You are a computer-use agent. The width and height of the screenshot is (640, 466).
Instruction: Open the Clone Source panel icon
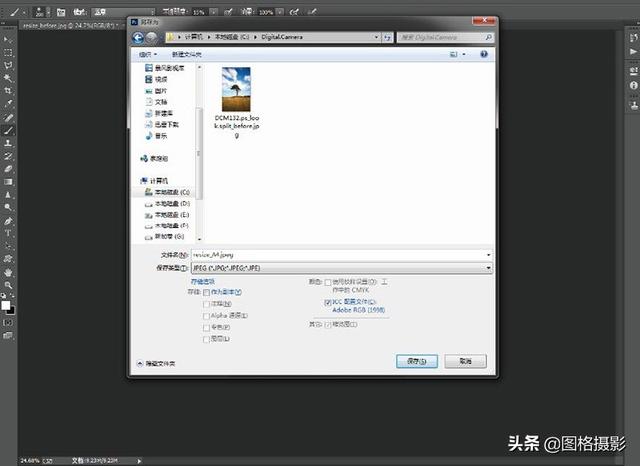[x=633, y=106]
